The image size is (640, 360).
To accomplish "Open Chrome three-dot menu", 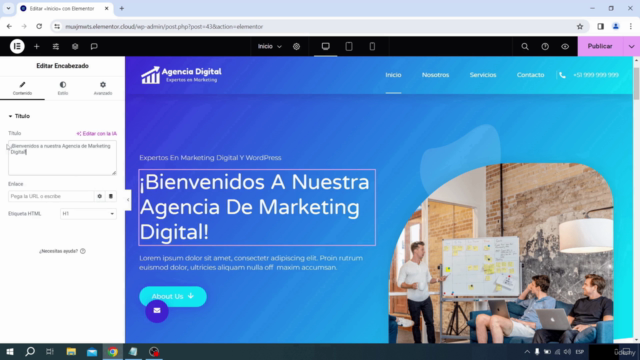I will (x=631, y=27).
